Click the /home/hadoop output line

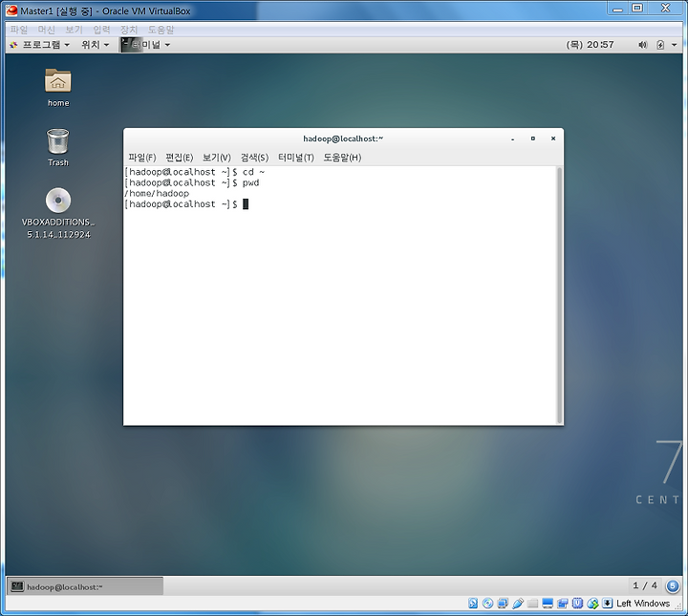point(157,193)
